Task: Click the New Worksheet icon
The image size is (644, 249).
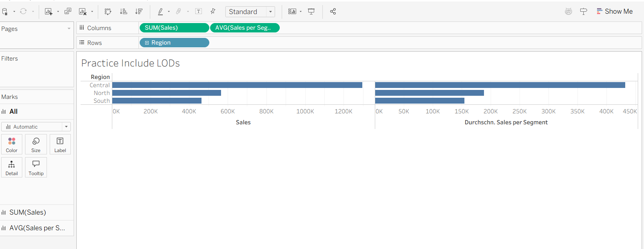Action: tap(49, 12)
